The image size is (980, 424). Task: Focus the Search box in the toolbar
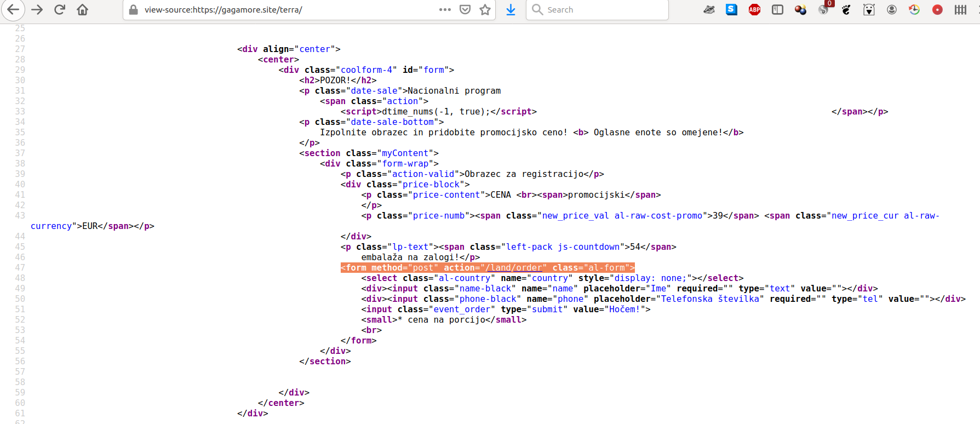tap(597, 9)
